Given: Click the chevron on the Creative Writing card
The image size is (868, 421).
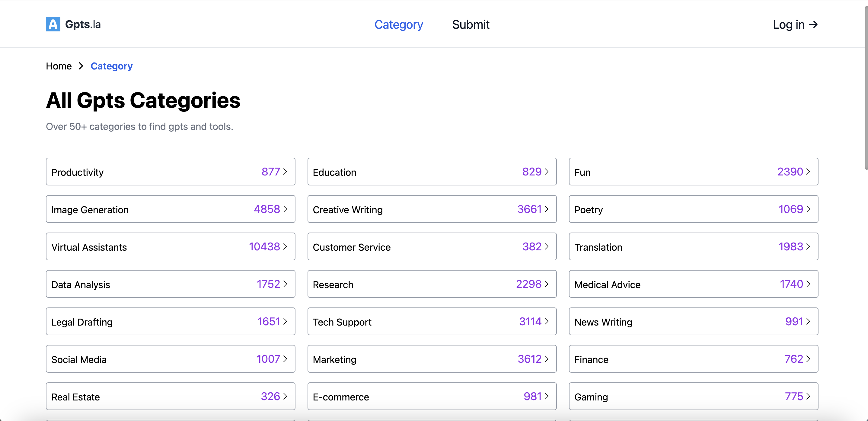Looking at the screenshot, I should click(547, 209).
